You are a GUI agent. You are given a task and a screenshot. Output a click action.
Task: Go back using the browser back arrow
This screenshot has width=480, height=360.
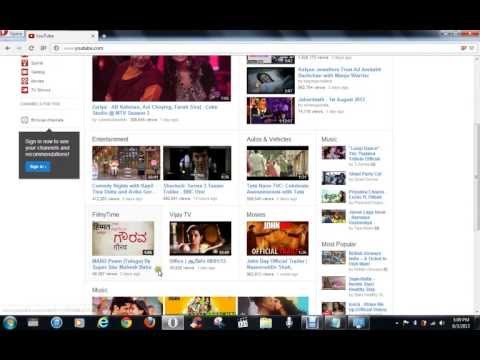(x=7, y=48)
